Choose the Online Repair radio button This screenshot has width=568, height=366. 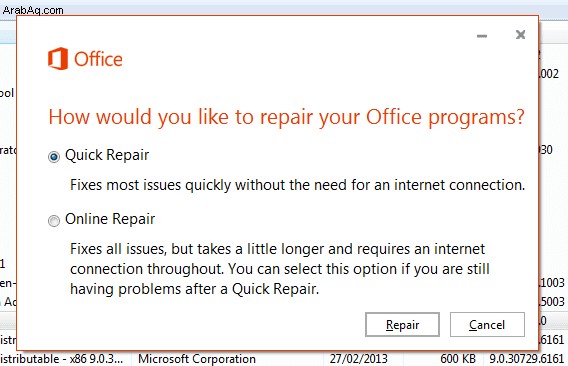(54, 221)
